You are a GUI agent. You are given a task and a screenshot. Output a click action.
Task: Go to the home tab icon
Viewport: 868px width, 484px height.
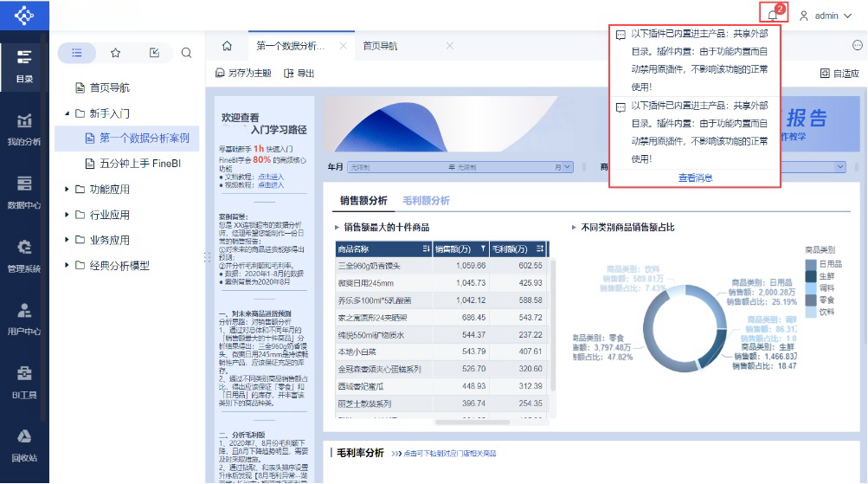[227, 46]
